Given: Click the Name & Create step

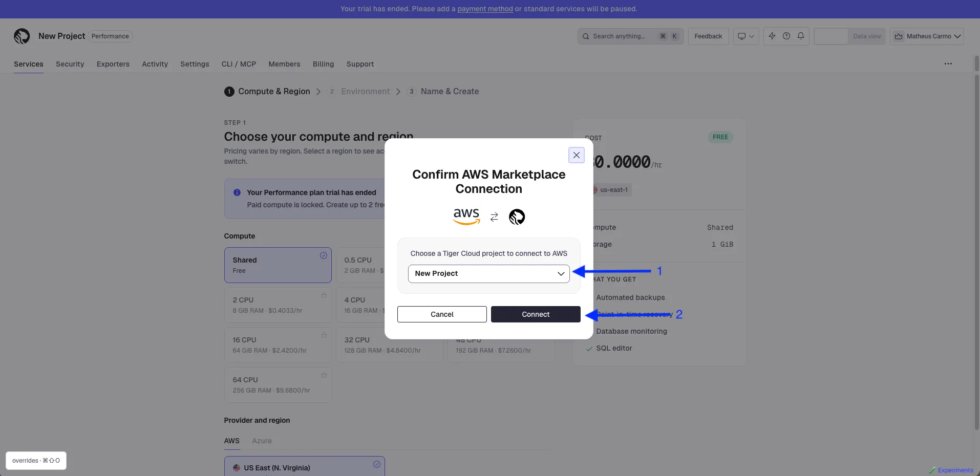Looking at the screenshot, I should click(x=443, y=92).
